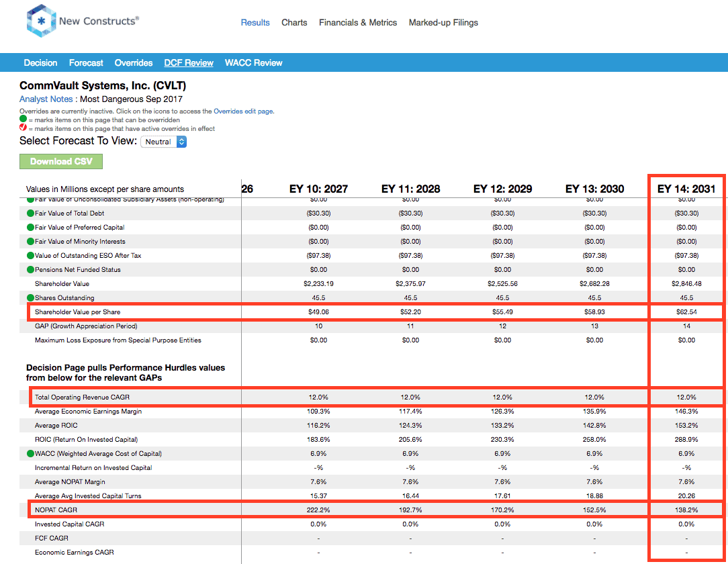Open Financials & Metrics navigation tab
Image resolution: width=728 pixels, height=564 pixels.
[x=358, y=22]
